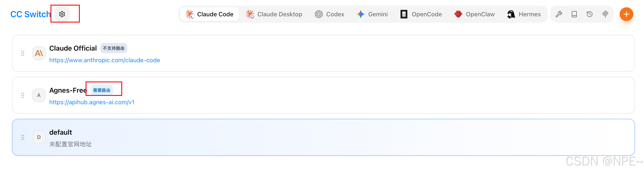Click the CC Switch title
This screenshot has width=644, height=172.
point(31,14)
